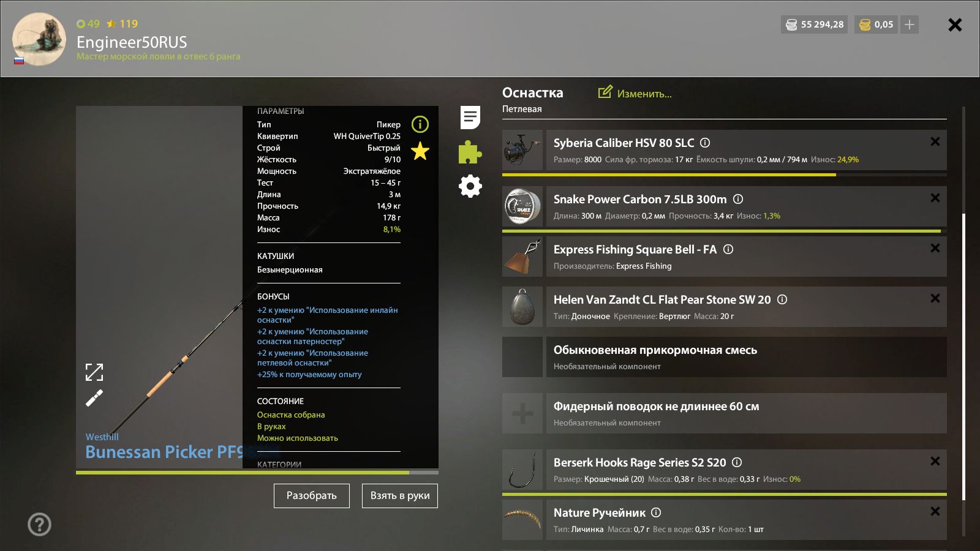Remove the Syberia Caliber reel from rig

point(935,141)
